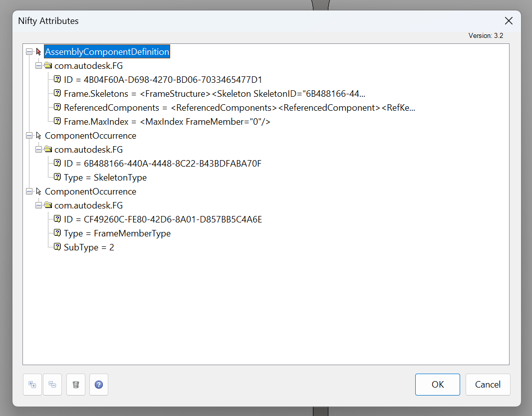This screenshot has width=532, height=416.
Task: Select Frame.MaxIndex attribute row
Action: coord(167,121)
